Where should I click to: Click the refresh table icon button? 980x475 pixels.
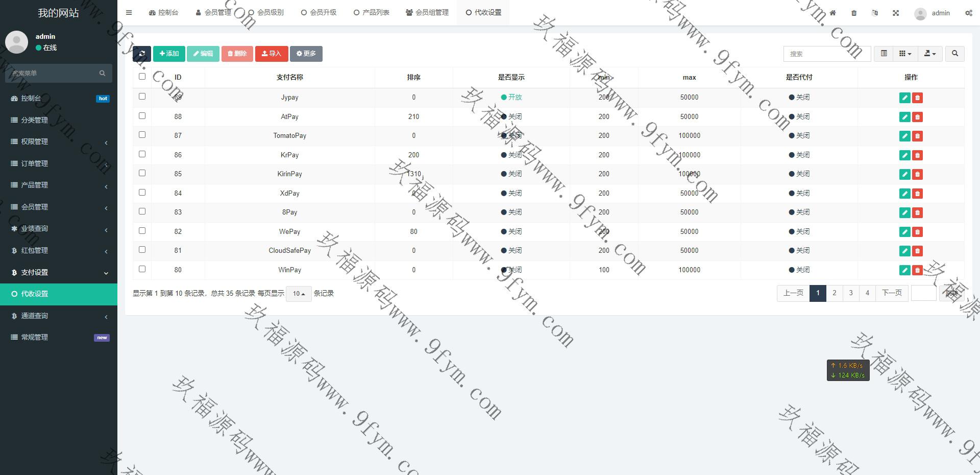(141, 54)
